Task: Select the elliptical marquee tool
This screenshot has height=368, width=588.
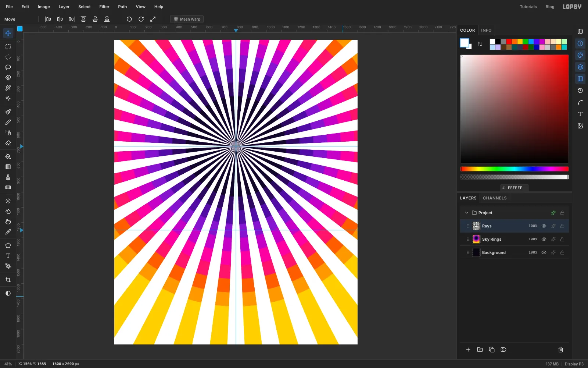Action: [x=8, y=57]
